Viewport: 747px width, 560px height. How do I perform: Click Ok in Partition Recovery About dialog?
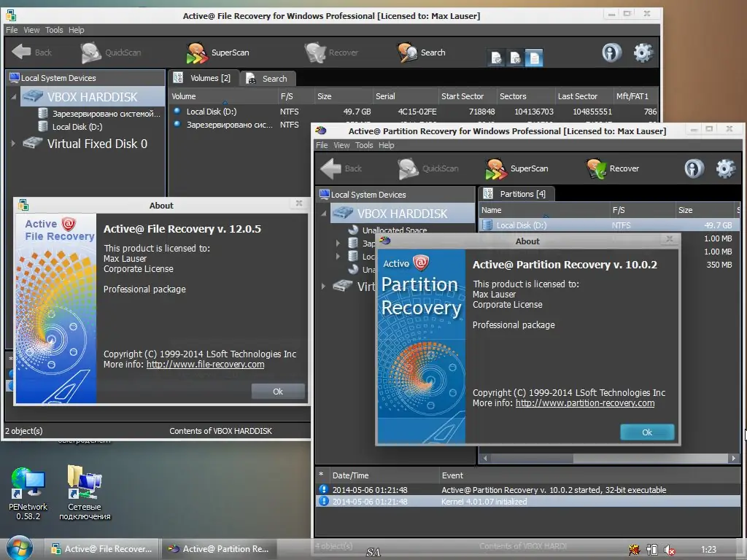[647, 432]
